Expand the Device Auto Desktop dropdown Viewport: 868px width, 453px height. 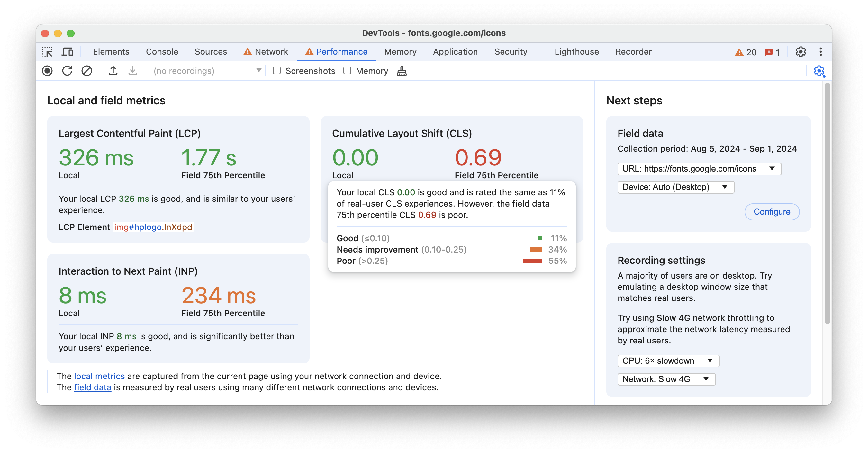point(675,187)
